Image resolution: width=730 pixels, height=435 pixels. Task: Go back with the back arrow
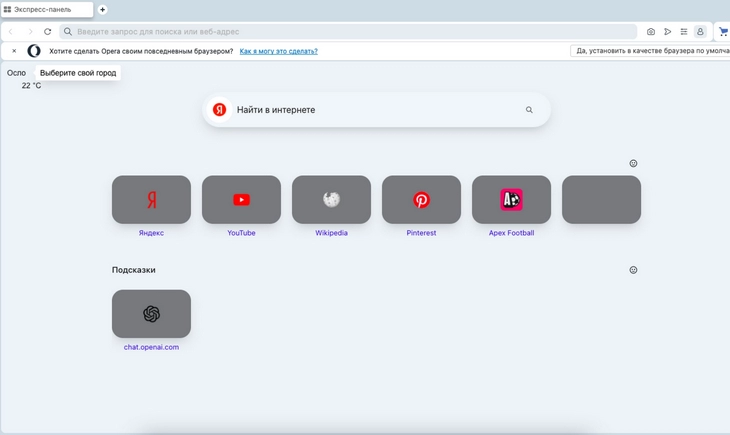pos(11,32)
